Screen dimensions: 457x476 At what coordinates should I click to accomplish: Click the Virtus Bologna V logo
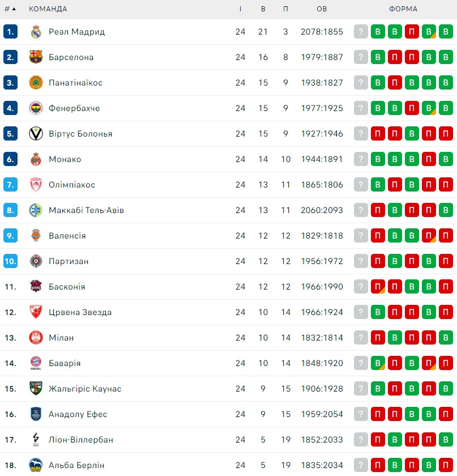[x=36, y=134]
